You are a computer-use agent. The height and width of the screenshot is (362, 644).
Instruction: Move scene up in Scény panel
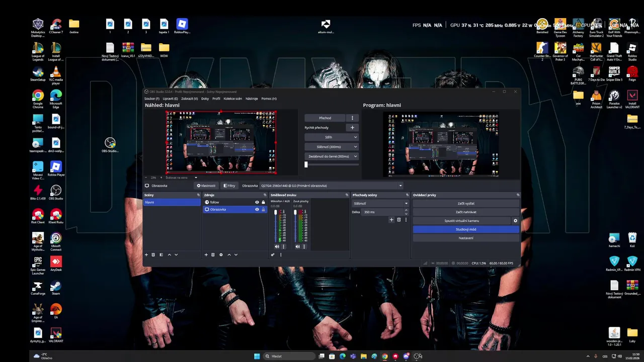point(169,254)
